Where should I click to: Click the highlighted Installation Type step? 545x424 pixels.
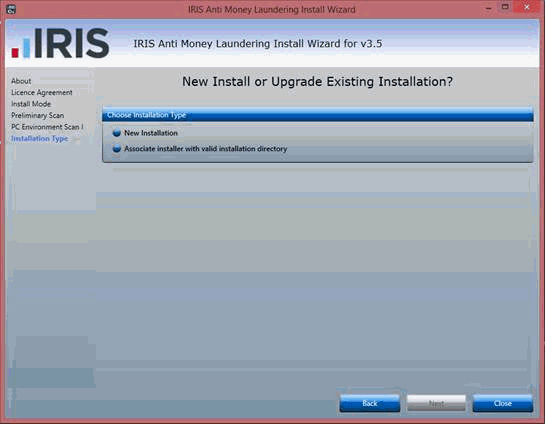click(39, 138)
